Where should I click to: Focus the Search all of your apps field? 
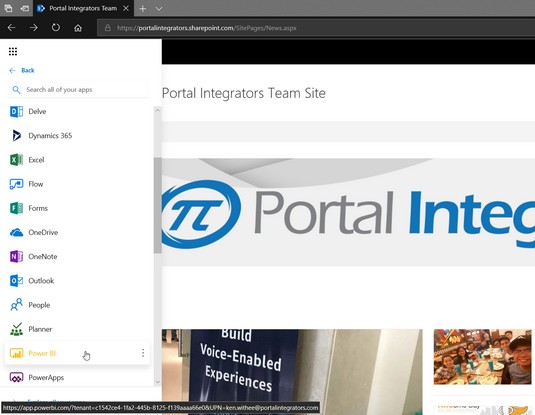tap(78, 90)
